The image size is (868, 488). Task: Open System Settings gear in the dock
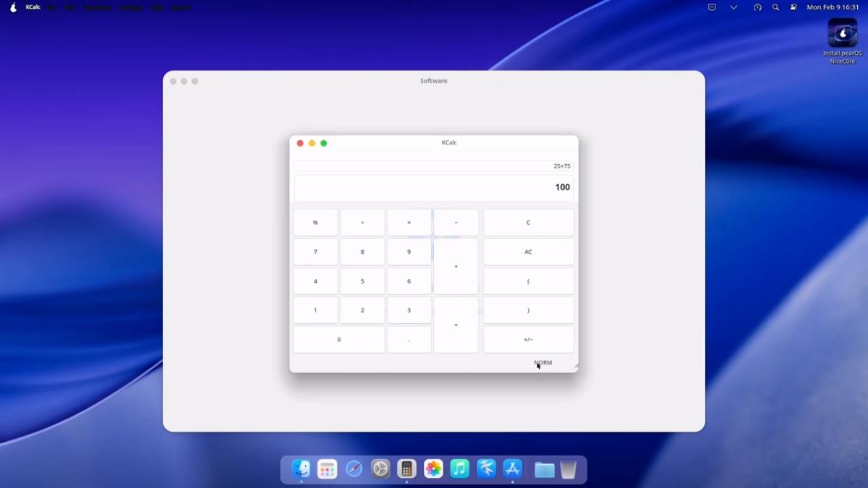click(x=380, y=469)
